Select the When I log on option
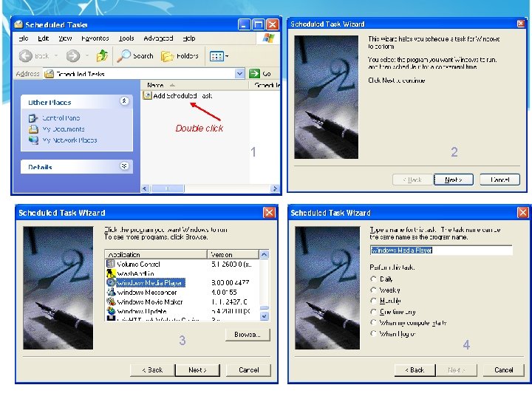Viewport: 532px width, 399px height. coord(374,333)
